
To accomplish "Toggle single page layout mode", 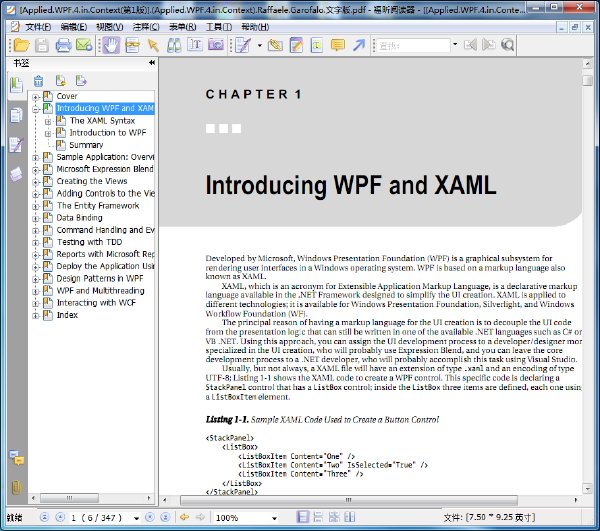I will [x=302, y=517].
